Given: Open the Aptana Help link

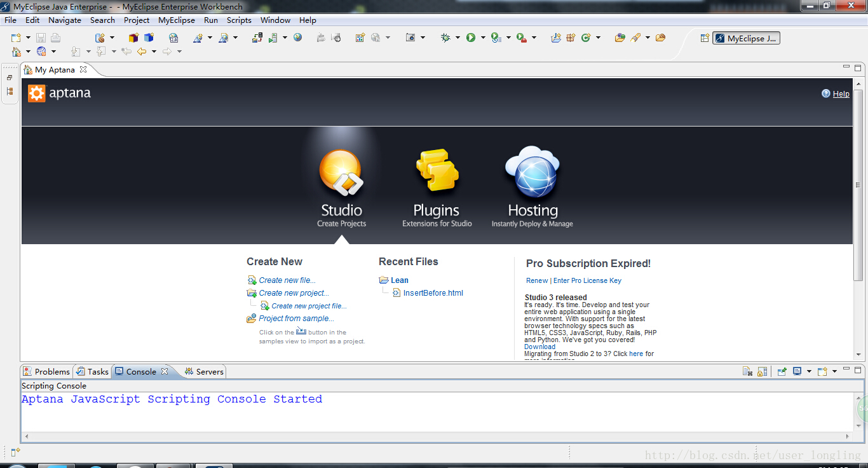Looking at the screenshot, I should 841,93.
